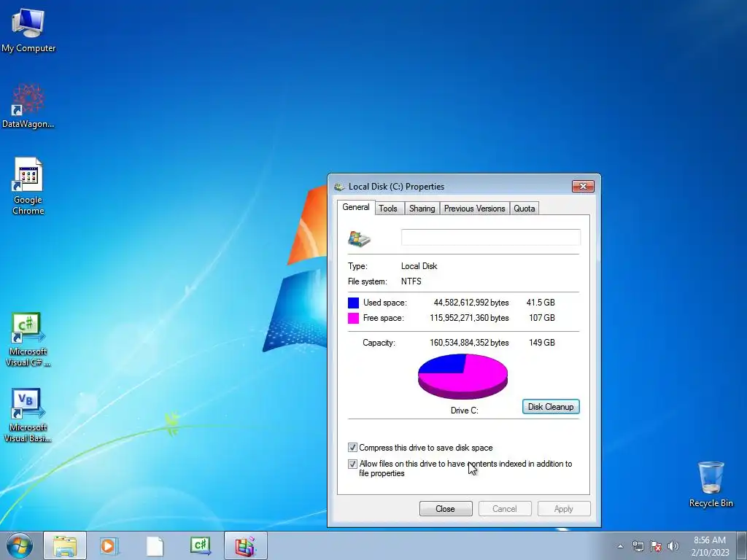This screenshot has height=560, width=747.
Task: Click the drive label text field
Action: [x=491, y=237]
